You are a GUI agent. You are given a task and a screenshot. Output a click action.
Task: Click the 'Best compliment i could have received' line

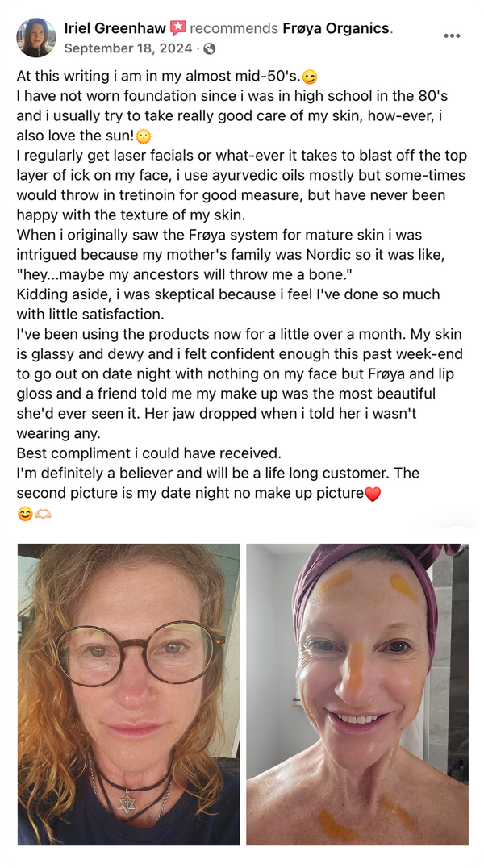(x=149, y=453)
